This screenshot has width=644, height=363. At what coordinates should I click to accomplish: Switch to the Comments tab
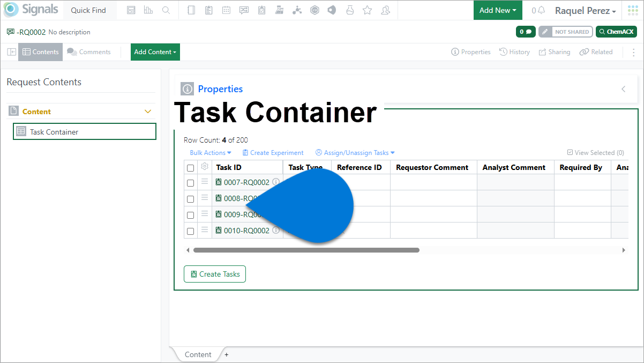coord(89,52)
